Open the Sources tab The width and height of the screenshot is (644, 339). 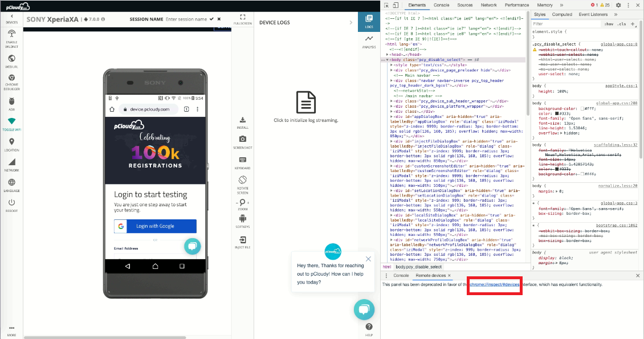coord(465,5)
